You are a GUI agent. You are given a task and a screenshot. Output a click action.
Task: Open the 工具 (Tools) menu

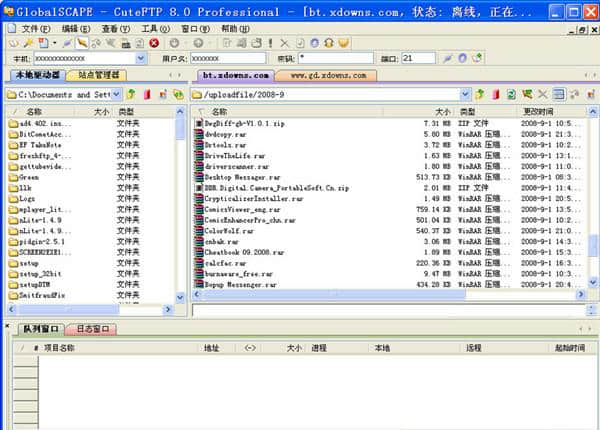pos(154,28)
